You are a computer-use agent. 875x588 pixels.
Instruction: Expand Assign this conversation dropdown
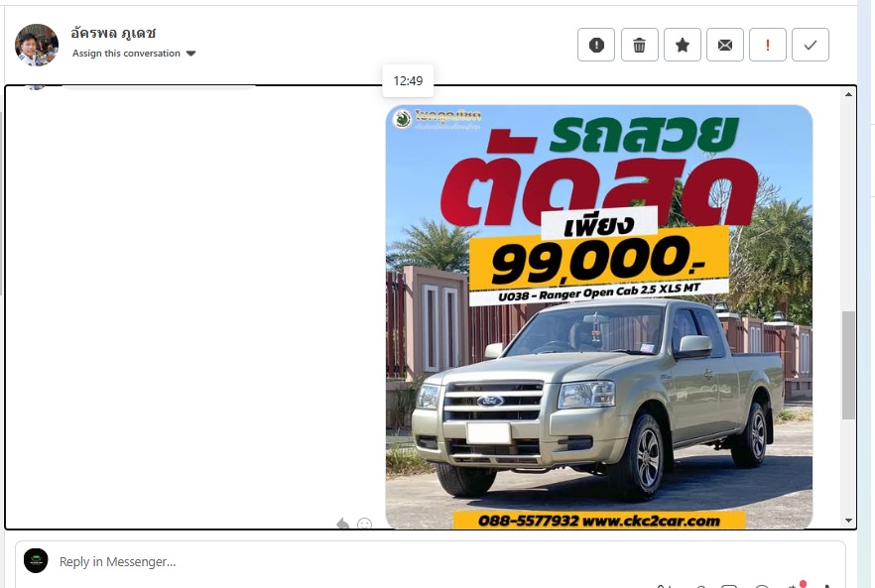134,54
